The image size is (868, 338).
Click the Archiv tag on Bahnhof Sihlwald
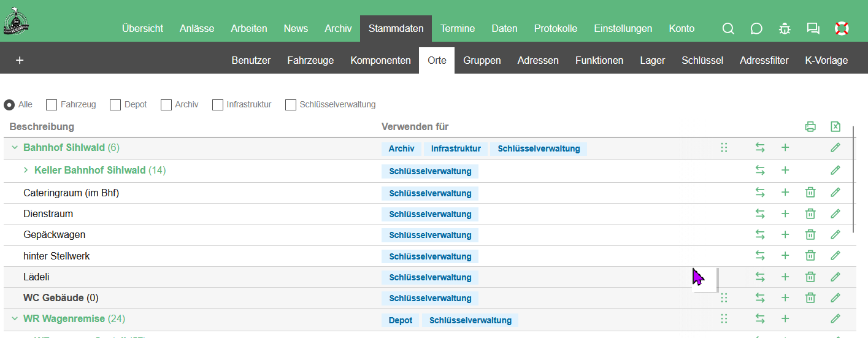401,148
